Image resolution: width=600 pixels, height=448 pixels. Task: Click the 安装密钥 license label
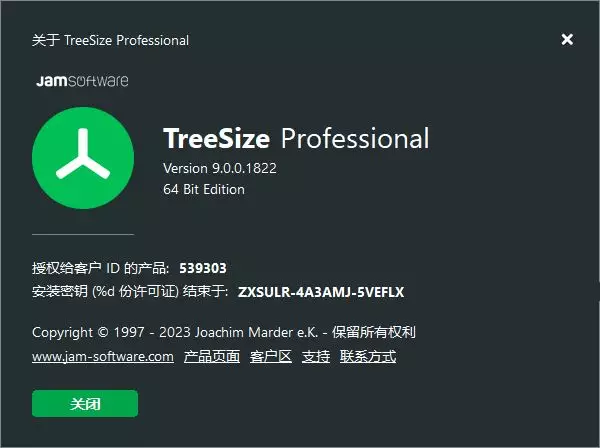(130, 292)
